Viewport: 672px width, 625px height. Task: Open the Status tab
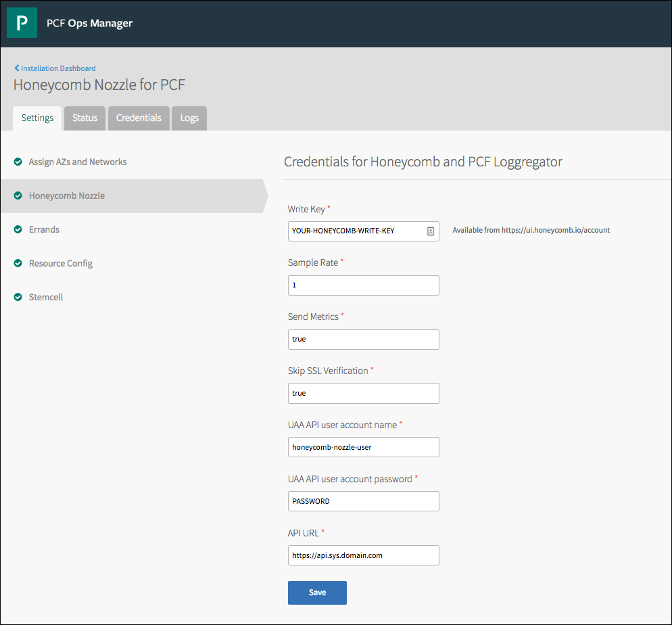[x=85, y=118]
